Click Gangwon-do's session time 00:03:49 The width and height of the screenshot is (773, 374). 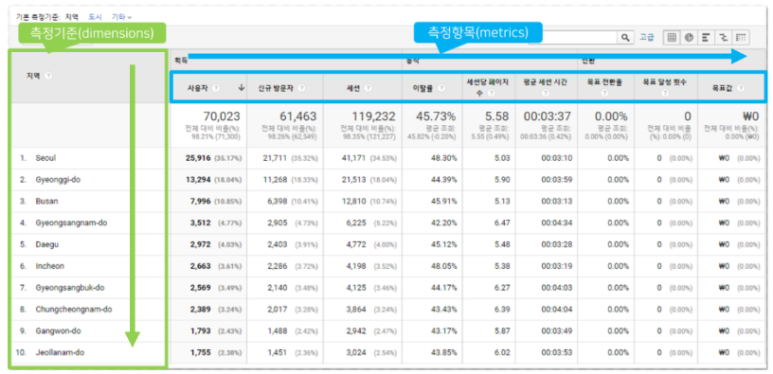pyautogui.click(x=556, y=331)
